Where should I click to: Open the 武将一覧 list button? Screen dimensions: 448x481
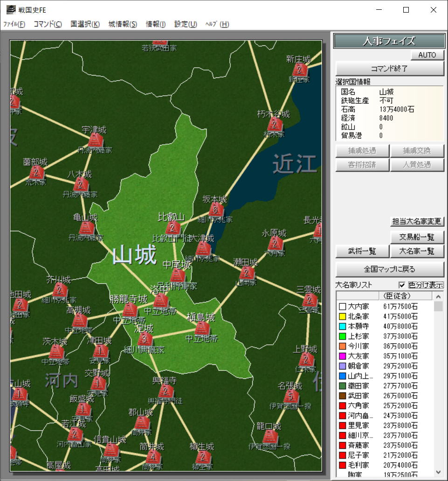click(362, 251)
